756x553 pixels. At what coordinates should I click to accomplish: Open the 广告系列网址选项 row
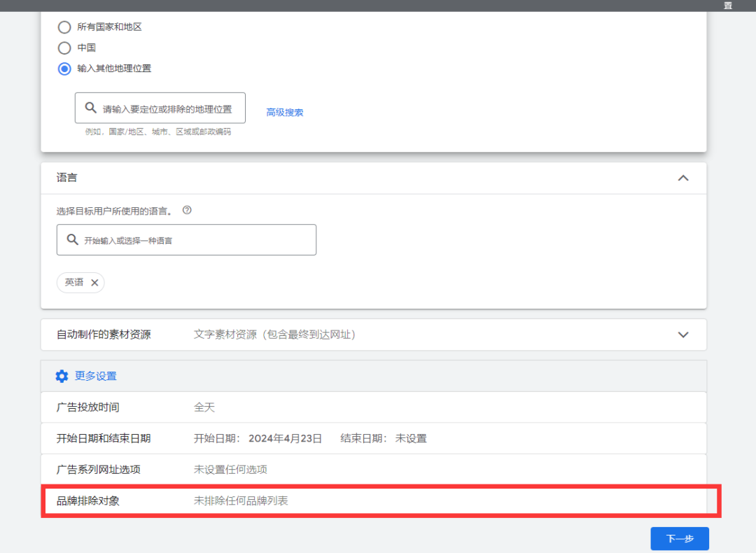click(x=374, y=470)
